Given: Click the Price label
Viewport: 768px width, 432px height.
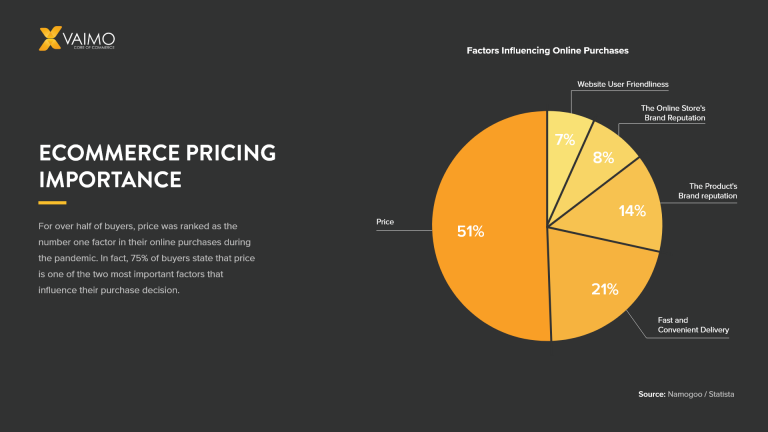Looking at the screenshot, I should point(385,222).
